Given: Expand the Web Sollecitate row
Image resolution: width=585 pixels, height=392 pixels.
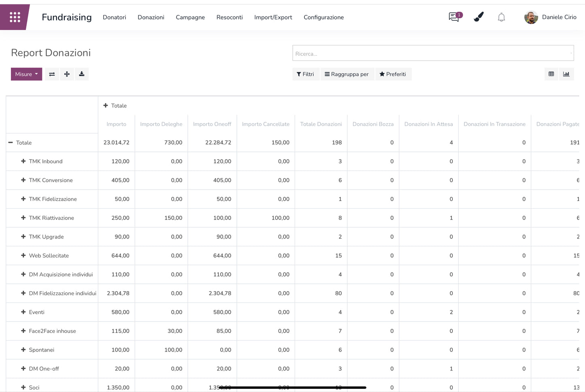Looking at the screenshot, I should (x=23, y=256).
